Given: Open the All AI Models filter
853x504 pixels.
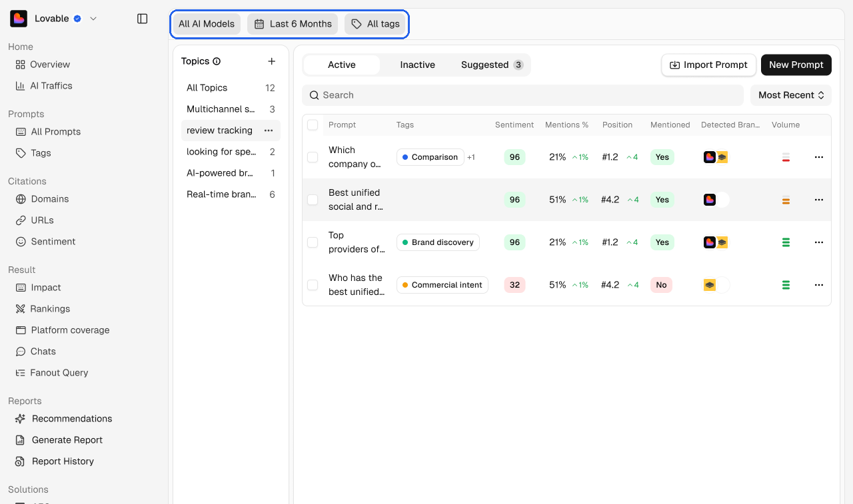Looking at the screenshot, I should [x=207, y=24].
